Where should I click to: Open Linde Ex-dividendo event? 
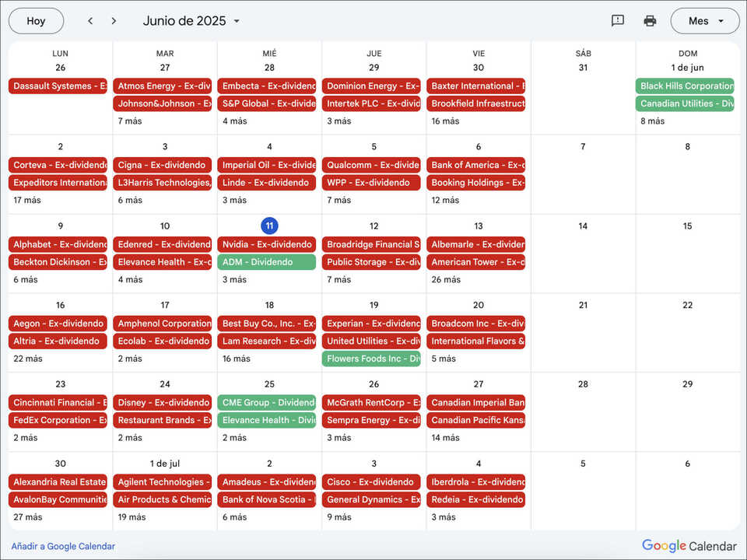[267, 183]
